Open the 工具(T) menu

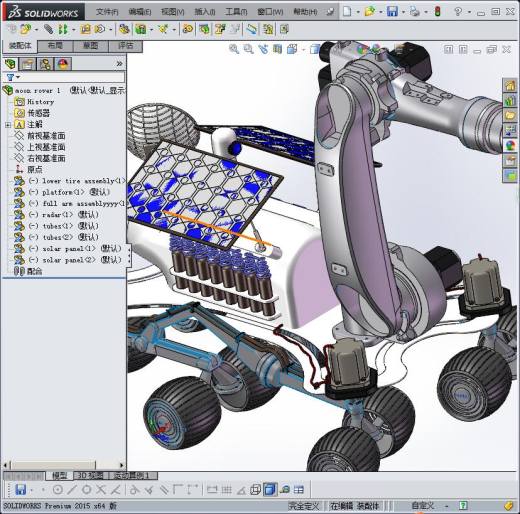click(236, 12)
